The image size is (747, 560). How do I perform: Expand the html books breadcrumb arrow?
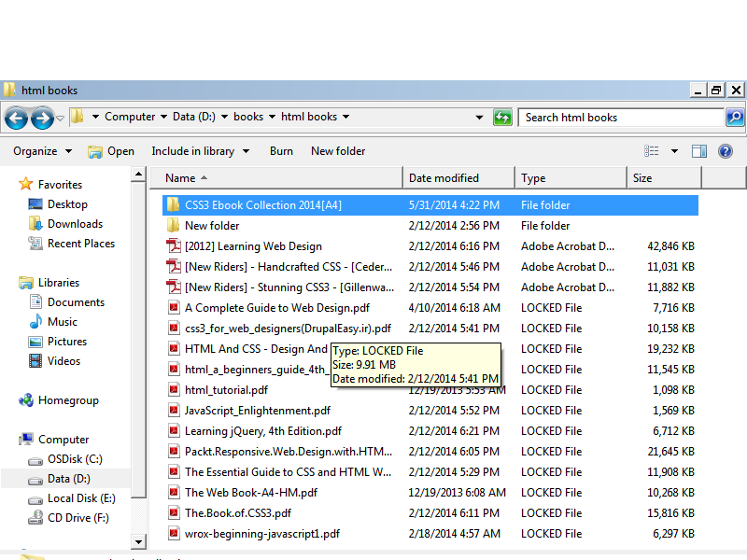point(345,117)
